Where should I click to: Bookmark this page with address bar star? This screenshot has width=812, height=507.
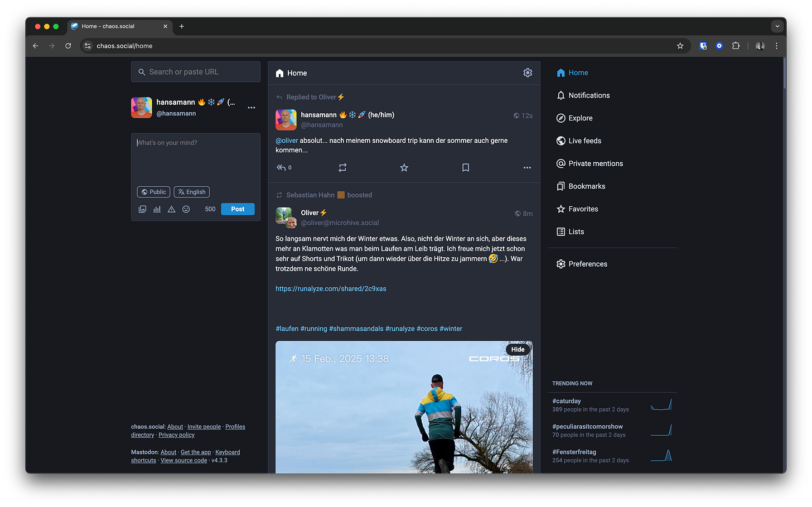tap(680, 46)
